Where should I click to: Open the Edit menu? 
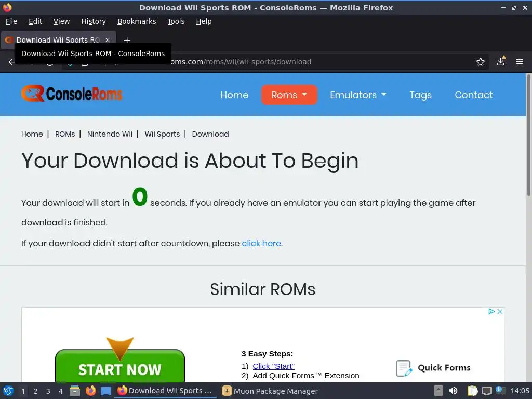coord(35,21)
